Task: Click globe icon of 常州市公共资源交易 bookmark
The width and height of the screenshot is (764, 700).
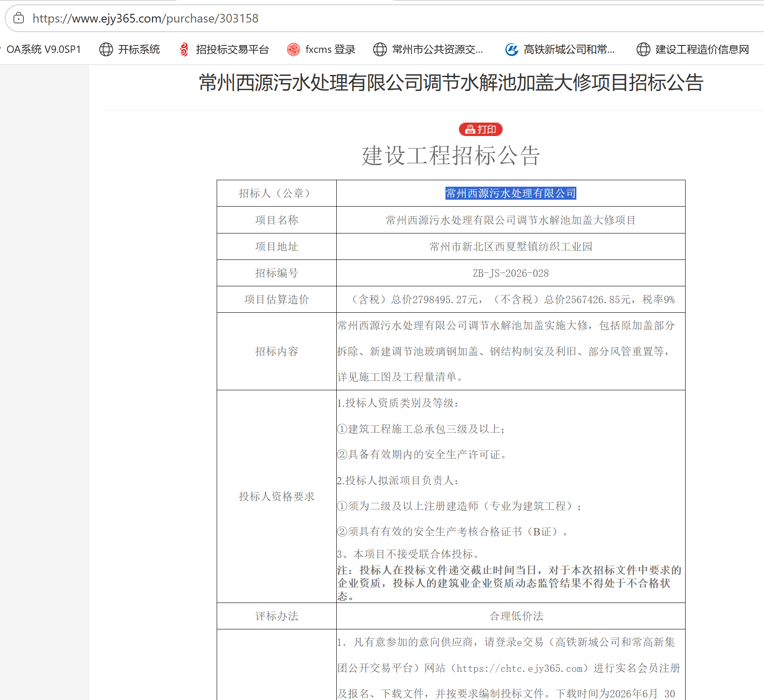Action: 380,49
